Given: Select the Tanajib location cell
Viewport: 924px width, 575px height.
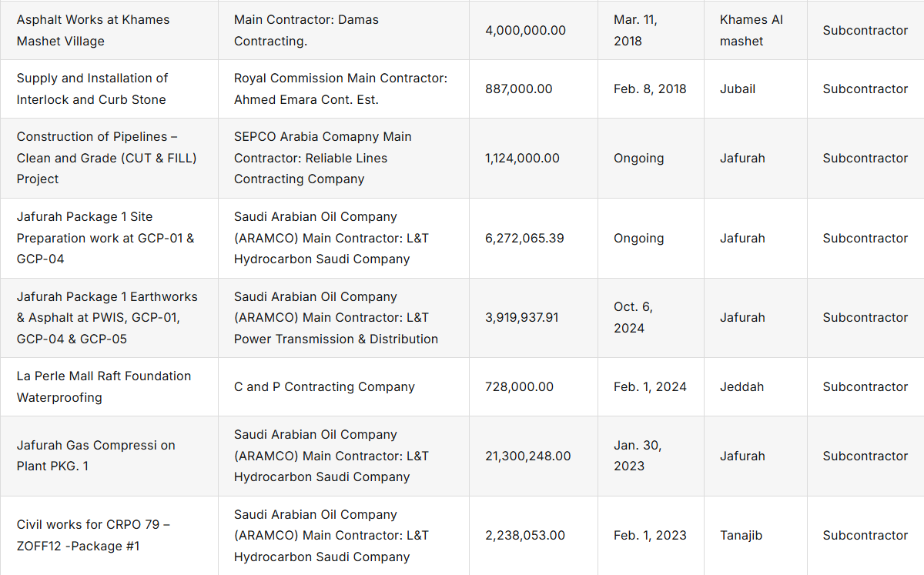Looking at the screenshot, I should [x=741, y=536].
